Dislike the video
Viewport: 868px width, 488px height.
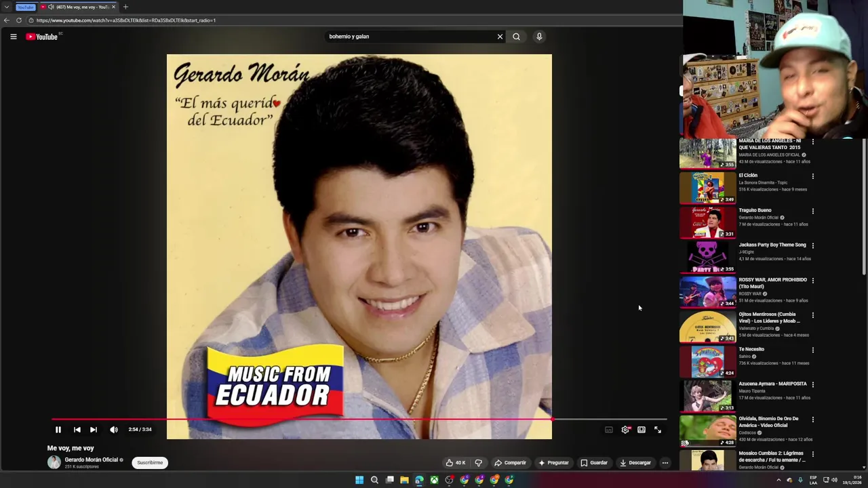479,463
